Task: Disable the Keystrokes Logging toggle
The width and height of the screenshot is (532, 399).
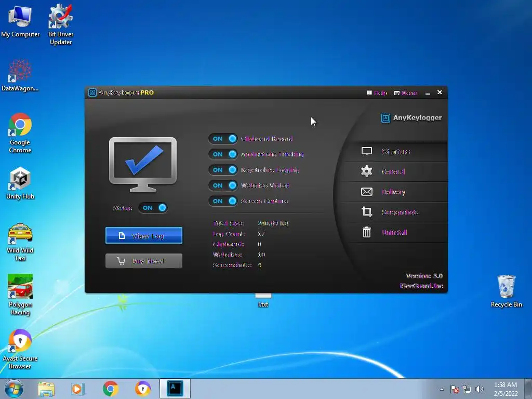Action: tap(223, 170)
